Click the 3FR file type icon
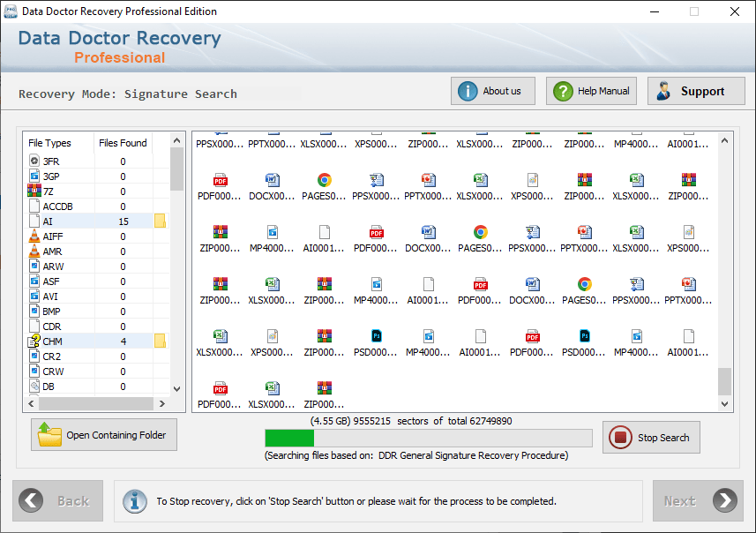Image resolution: width=756 pixels, height=533 pixels. [34, 161]
